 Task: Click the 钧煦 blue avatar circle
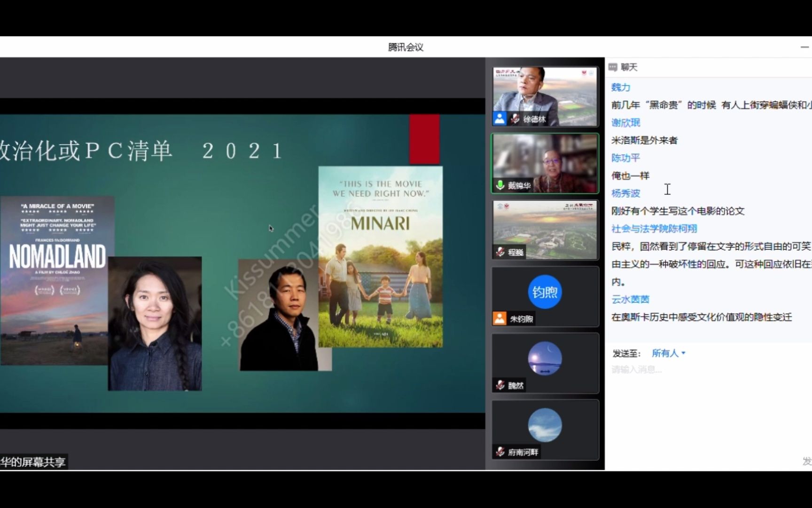pos(545,292)
